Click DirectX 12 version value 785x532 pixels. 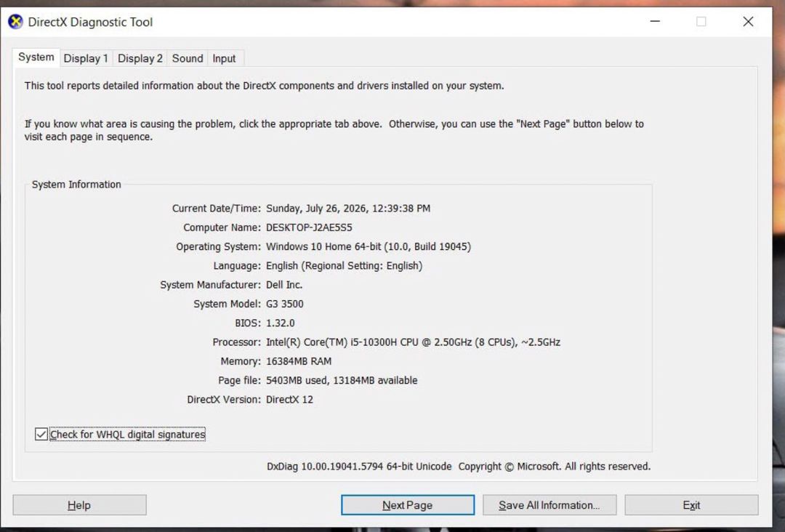[289, 400]
